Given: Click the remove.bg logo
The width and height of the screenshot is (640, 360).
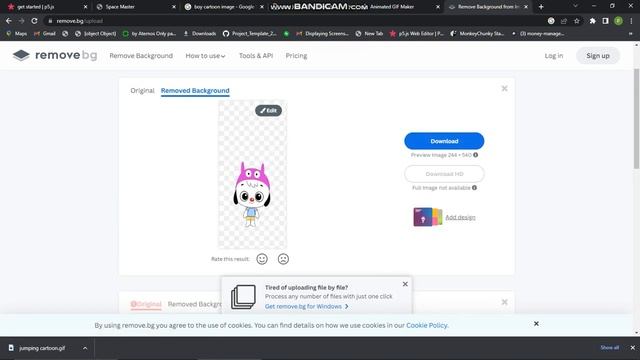Looking at the screenshot, I should (x=55, y=55).
